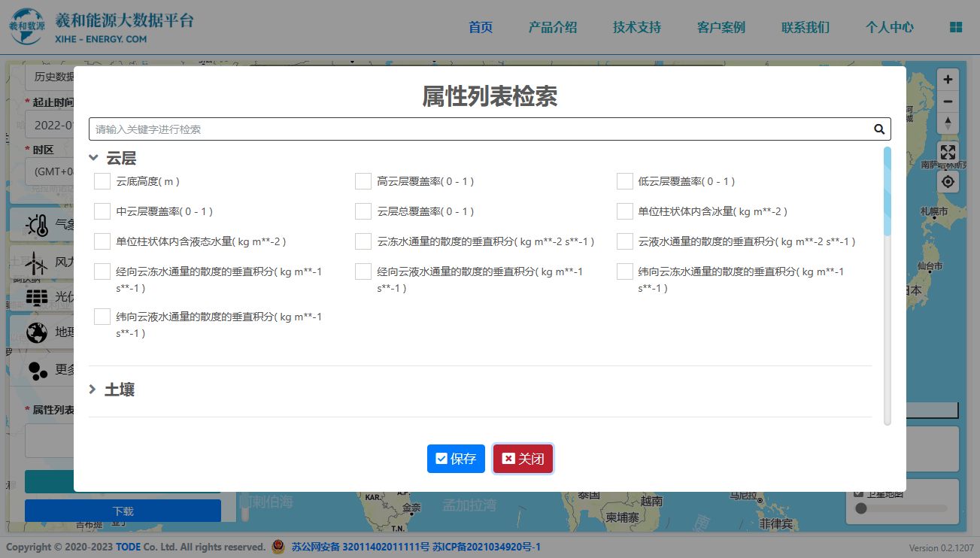Open the 时区 GMT dropdown

click(49, 171)
